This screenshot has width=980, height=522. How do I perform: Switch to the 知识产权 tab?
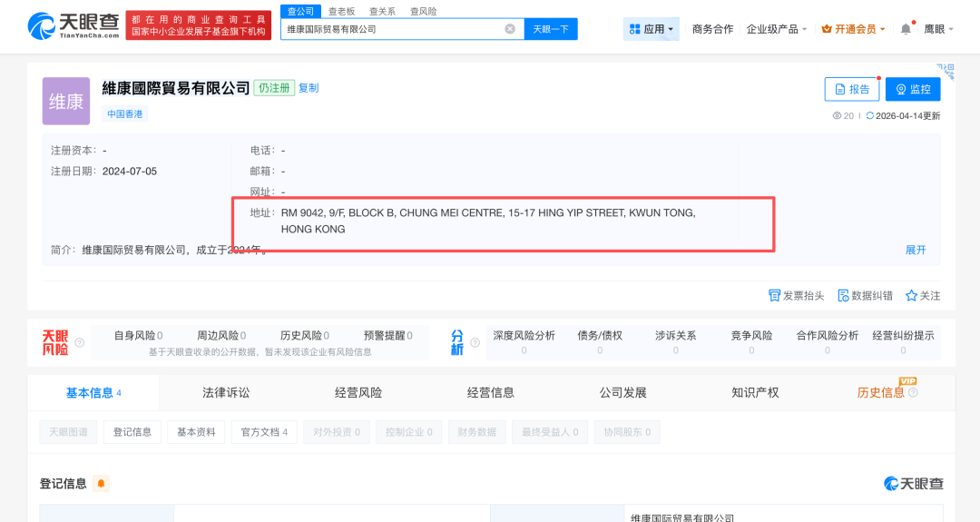755,392
